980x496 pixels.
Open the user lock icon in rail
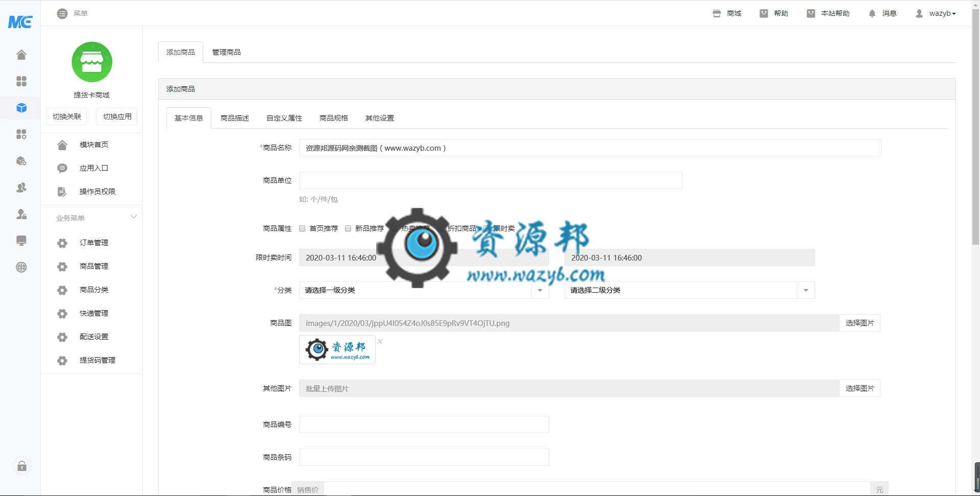21,214
